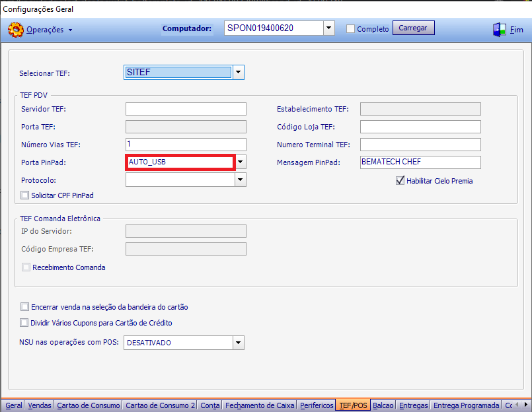The height and width of the screenshot is (412, 532).
Task: Open the Fechamento de Caixa tab
Action: pyautogui.click(x=260, y=405)
